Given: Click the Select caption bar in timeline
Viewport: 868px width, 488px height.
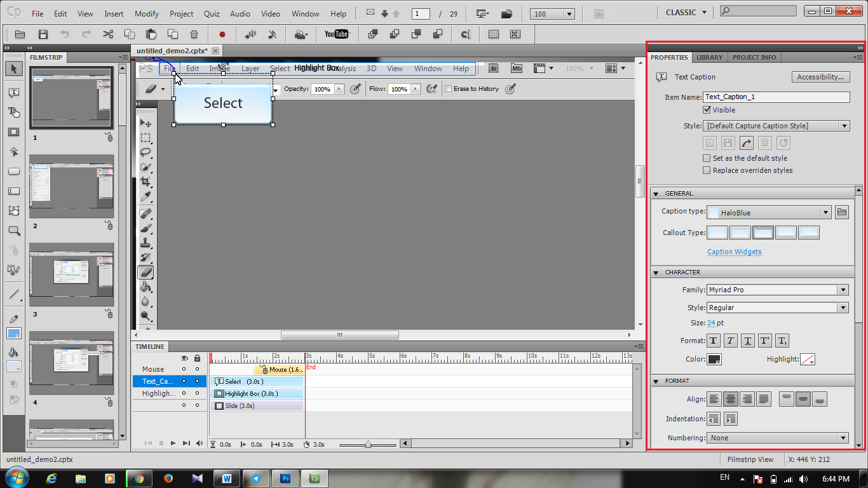Looking at the screenshot, I should coord(257,381).
